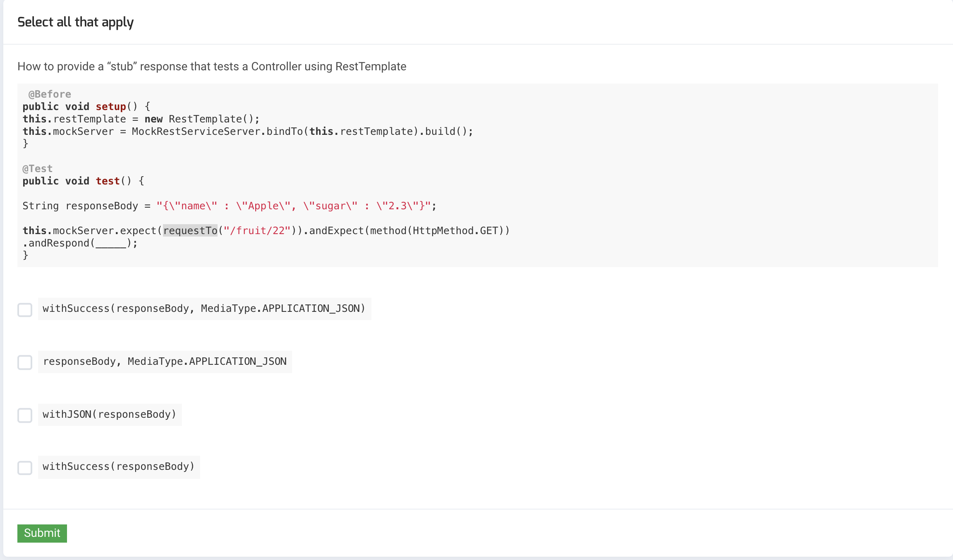Viewport: 953px width, 560px height.
Task: Click the withSuccess(responseBody, MediaType.APPLICATION_JSON) answer label
Action: tap(204, 309)
